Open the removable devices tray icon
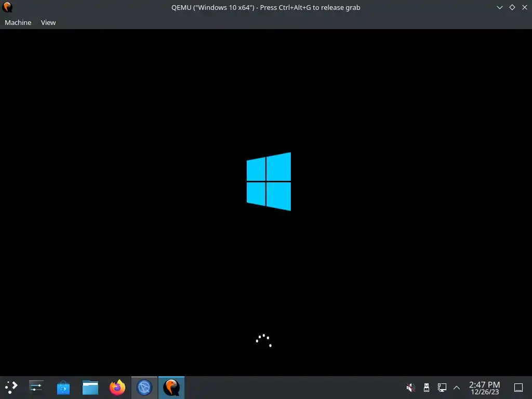Screen dimensions: 532x399 [x=427, y=388]
